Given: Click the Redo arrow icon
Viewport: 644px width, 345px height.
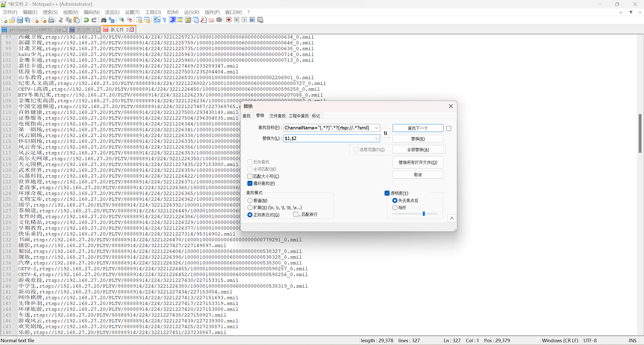Looking at the screenshot, I should click(94, 20).
